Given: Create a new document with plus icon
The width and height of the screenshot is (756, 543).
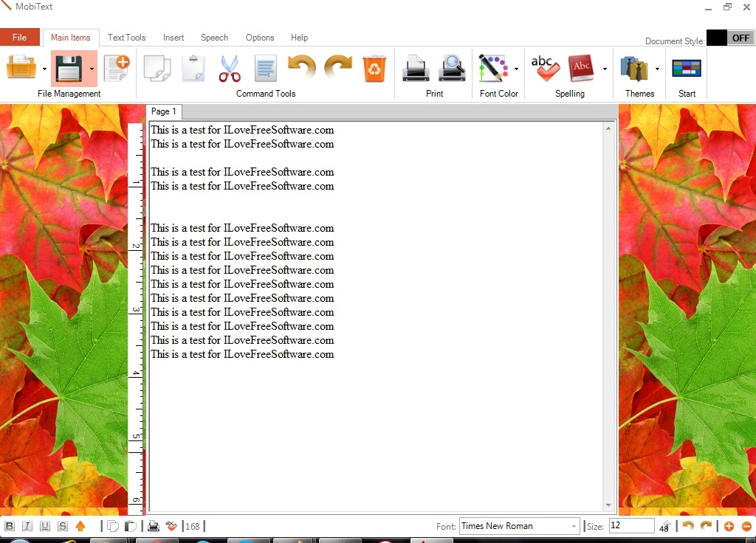Looking at the screenshot, I should [x=117, y=67].
